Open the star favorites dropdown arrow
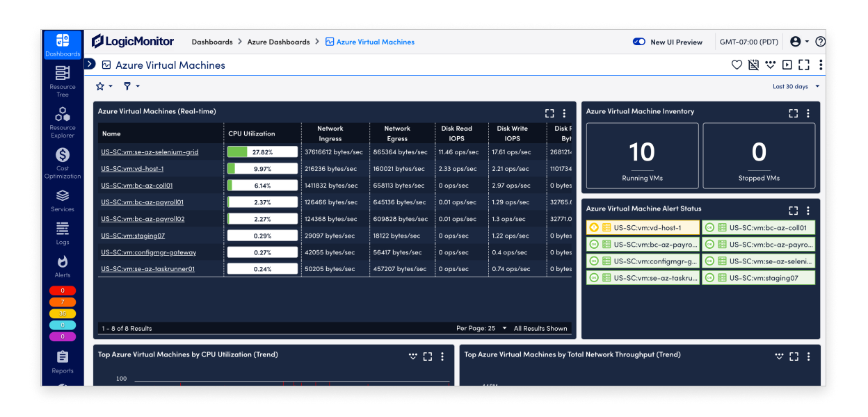Screen dimensions: 868x417 pyautogui.click(x=109, y=86)
